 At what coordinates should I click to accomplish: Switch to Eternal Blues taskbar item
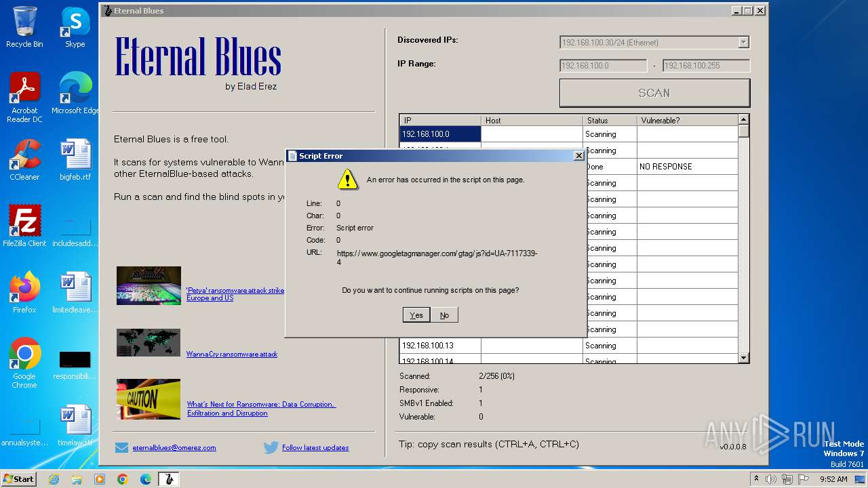pyautogui.click(x=169, y=479)
